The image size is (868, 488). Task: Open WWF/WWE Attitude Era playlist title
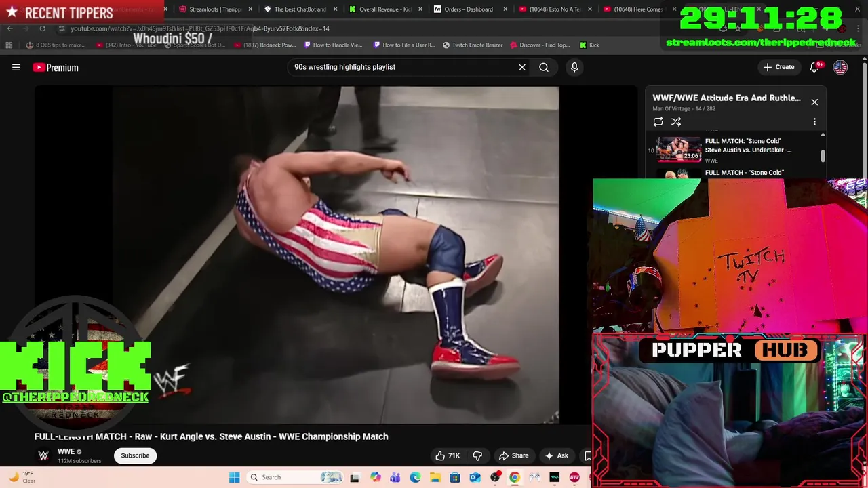(726, 98)
